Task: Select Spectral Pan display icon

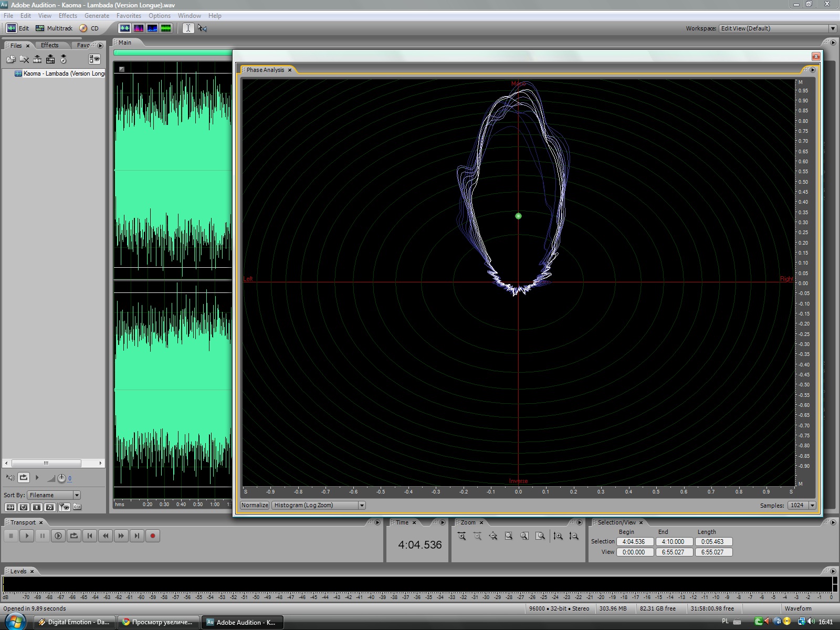Action: pyautogui.click(x=152, y=28)
